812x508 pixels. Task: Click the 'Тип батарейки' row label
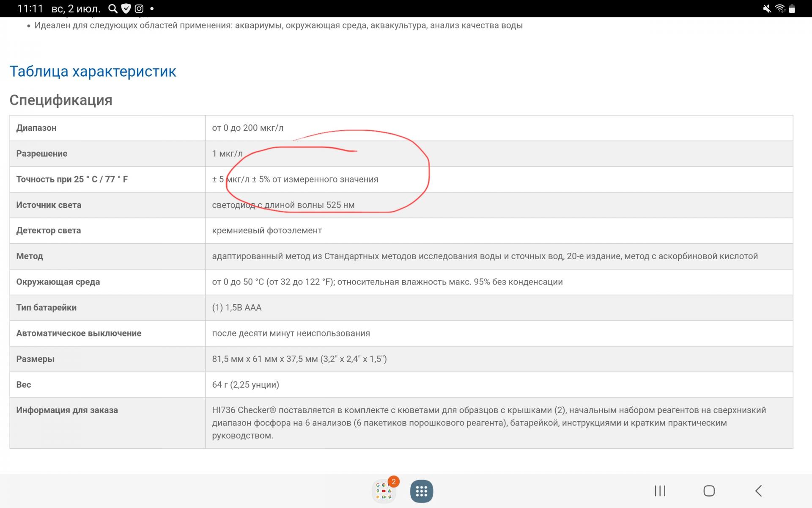(47, 308)
